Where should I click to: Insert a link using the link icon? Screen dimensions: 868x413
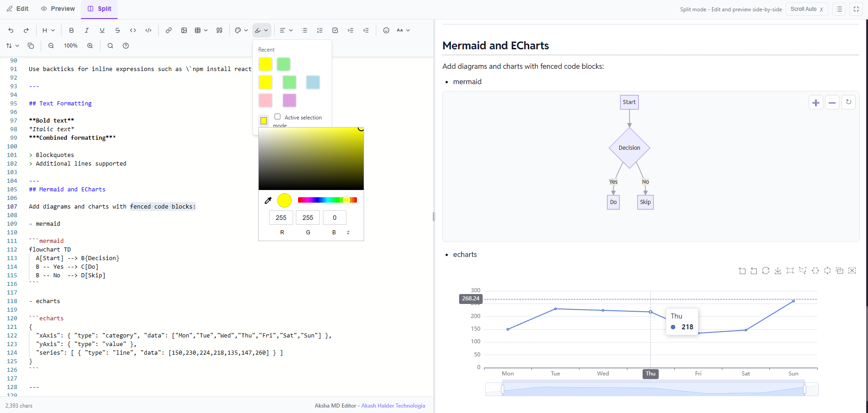coord(168,30)
